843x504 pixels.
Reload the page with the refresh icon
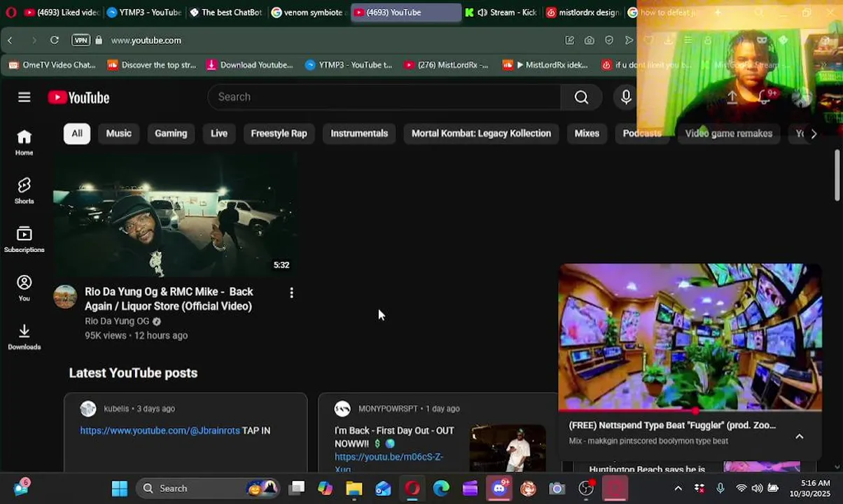click(54, 40)
